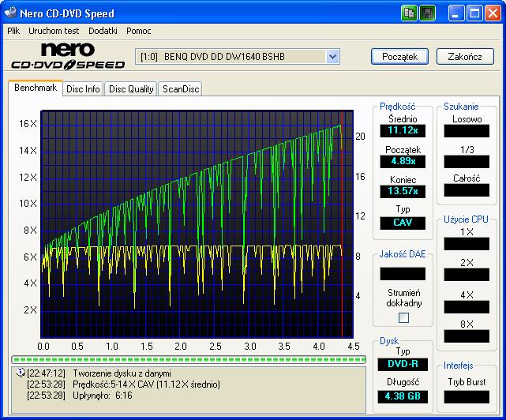Screen dimensions: 506x420
Task: Close the Nero CD-DVD Speed window
Action: coord(493,13)
